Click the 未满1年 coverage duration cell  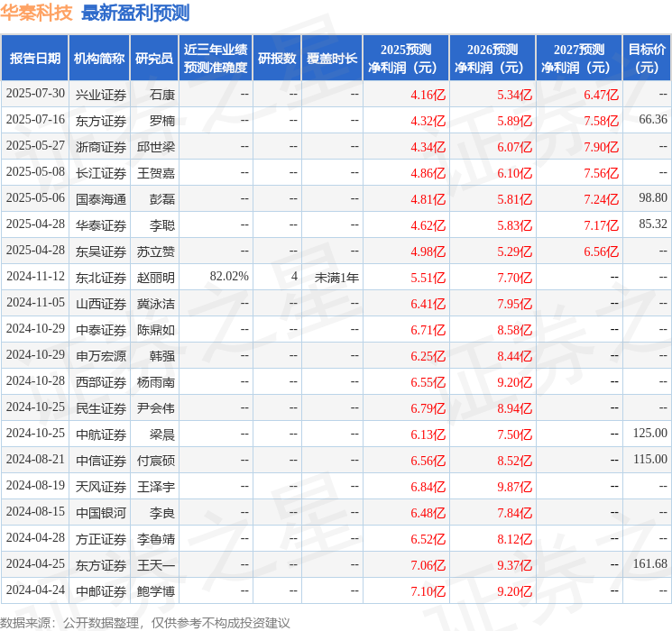point(336,278)
